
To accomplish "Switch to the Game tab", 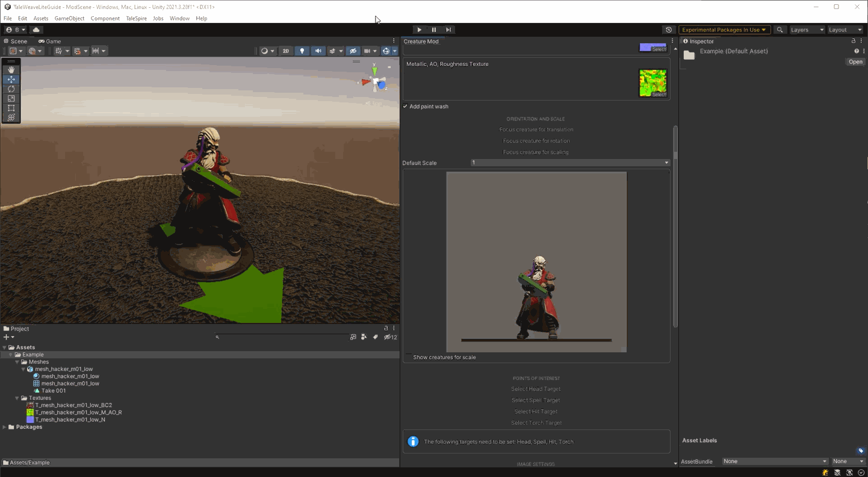I will point(49,42).
